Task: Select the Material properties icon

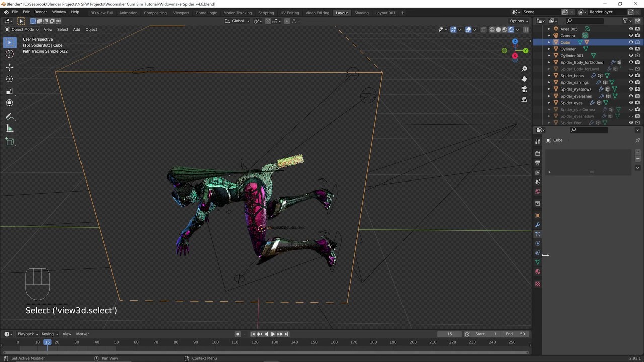Action: click(538, 271)
